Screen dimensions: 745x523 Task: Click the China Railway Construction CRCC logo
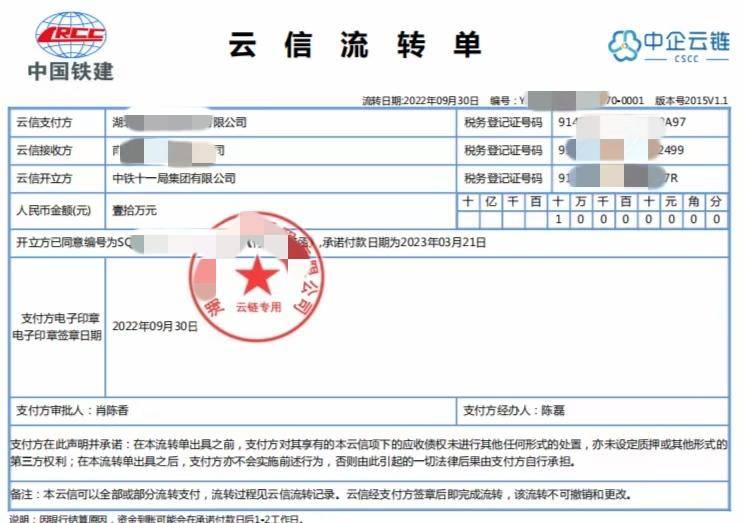click(70, 46)
